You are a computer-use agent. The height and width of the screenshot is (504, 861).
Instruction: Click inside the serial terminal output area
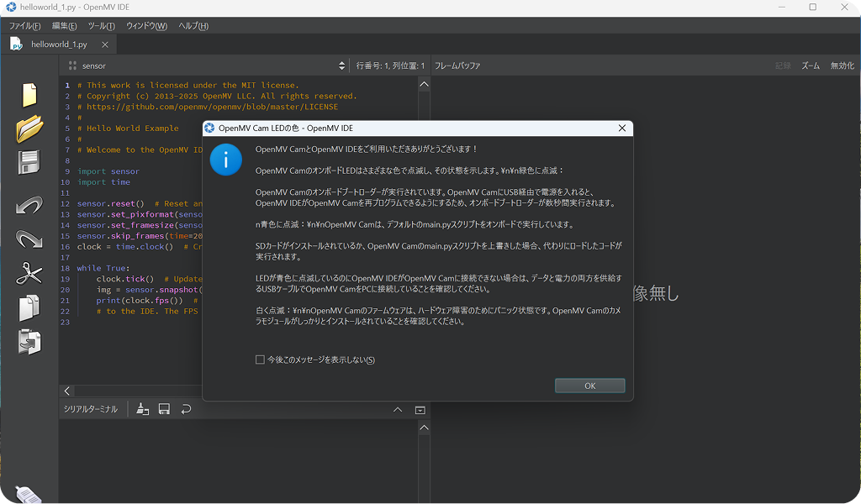coord(238,460)
